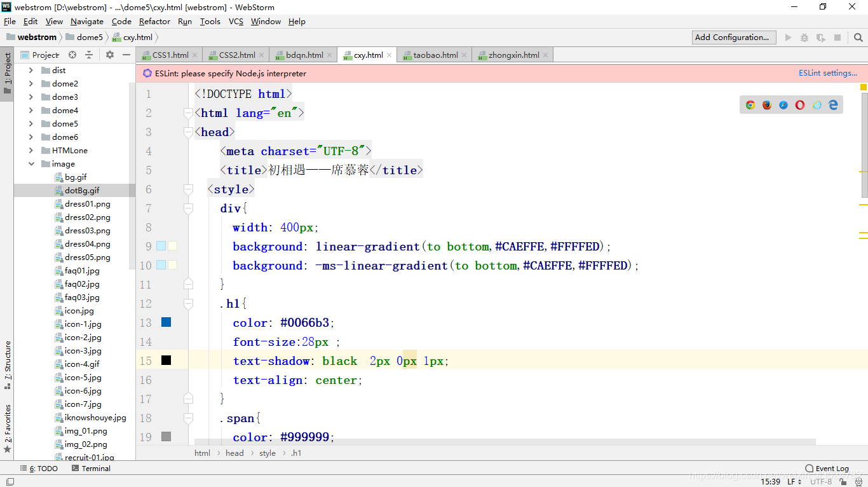Open the Tools menu

tap(210, 21)
